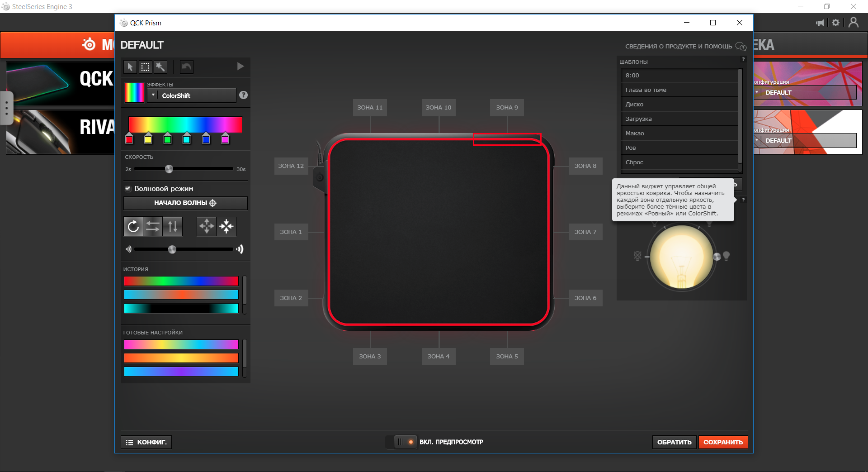Select the magenta gradient color stop
868x472 pixels.
pos(225,139)
